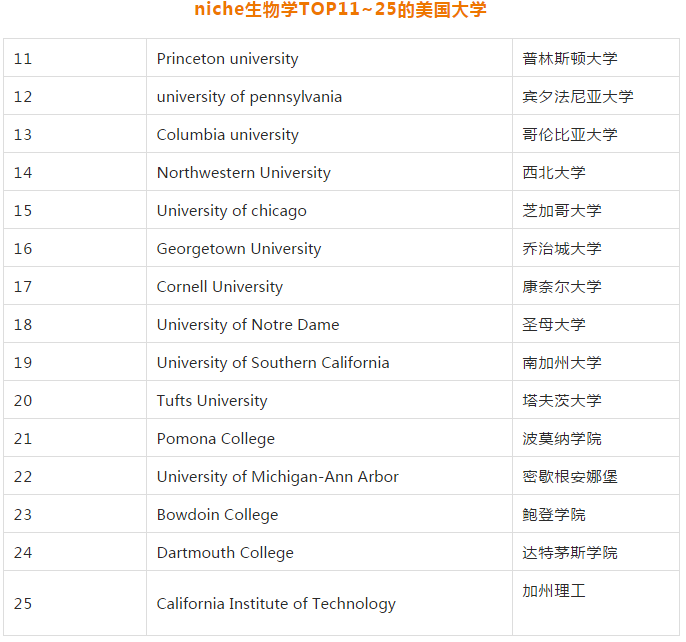The height and width of the screenshot is (642, 686).
Task: Select 芝加哥大学 cell
Action: (x=596, y=210)
